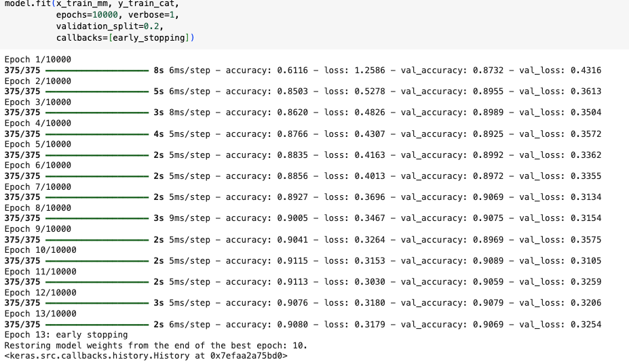Click callbacks=[early_stopping] code line
Image resolution: width=629 pixels, height=364 pixels.
click(125, 38)
